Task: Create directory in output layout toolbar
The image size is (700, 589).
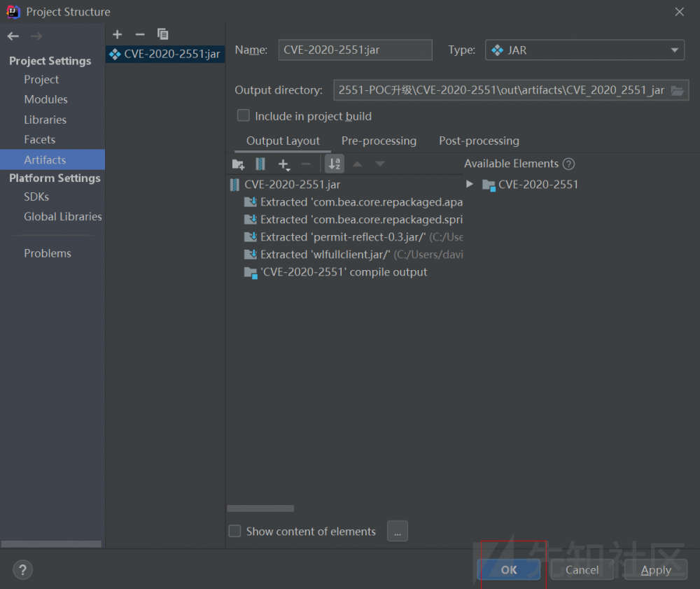Action: [239, 164]
